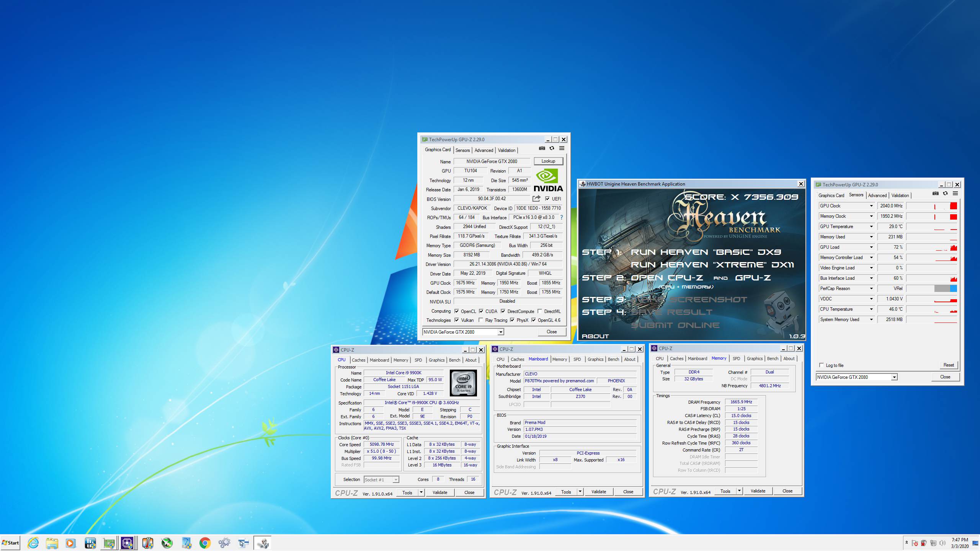The width and height of the screenshot is (980, 551).
Task: Open Google Chrome from the taskbar
Action: [x=205, y=543]
